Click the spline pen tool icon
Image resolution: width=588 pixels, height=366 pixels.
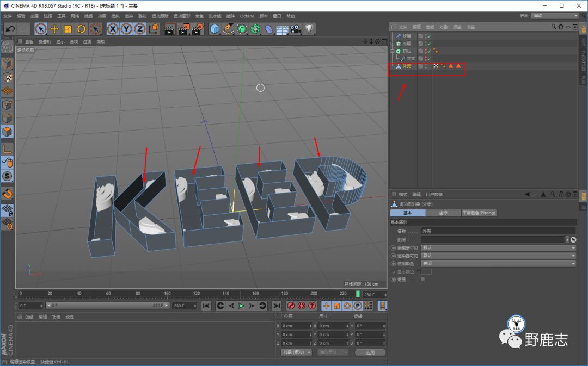(229, 29)
